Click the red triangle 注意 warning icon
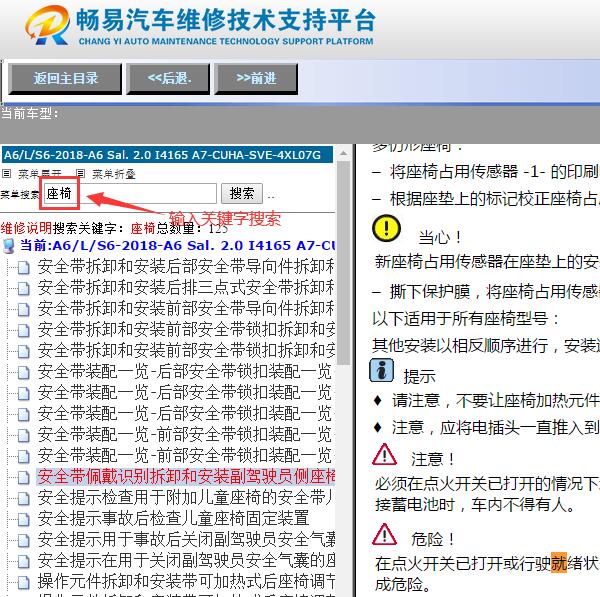600x597 pixels. pos(385,454)
